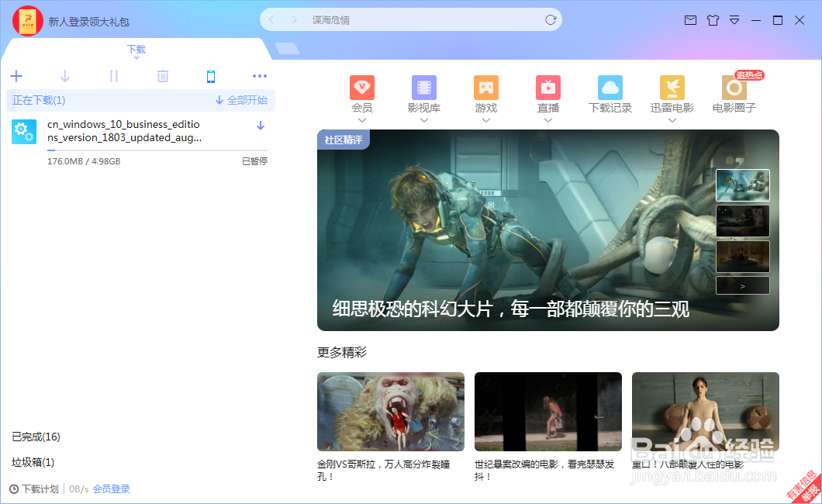Click the cn_windows_10_business_editions file name

click(x=124, y=131)
